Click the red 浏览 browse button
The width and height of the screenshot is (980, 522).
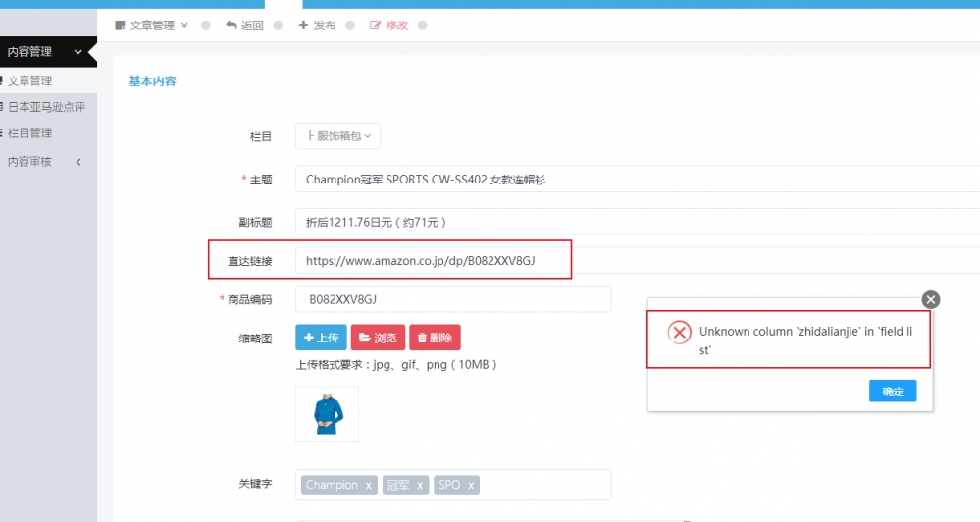coord(378,338)
